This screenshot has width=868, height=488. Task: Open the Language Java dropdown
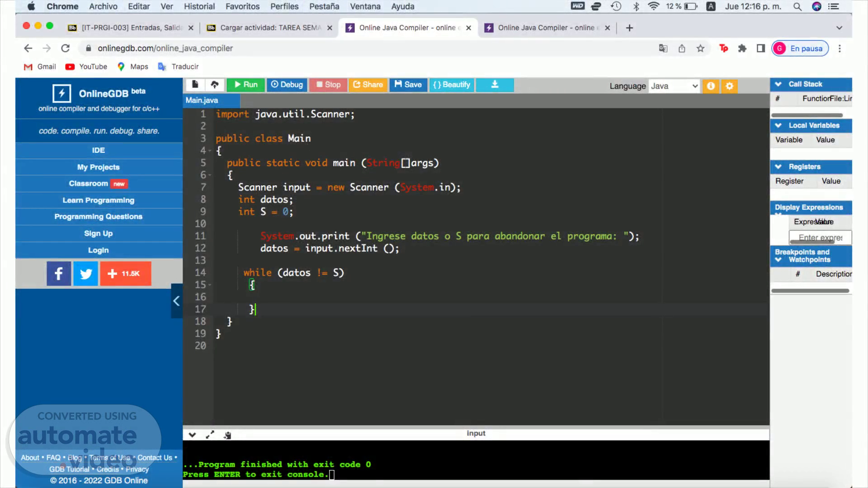pos(674,86)
